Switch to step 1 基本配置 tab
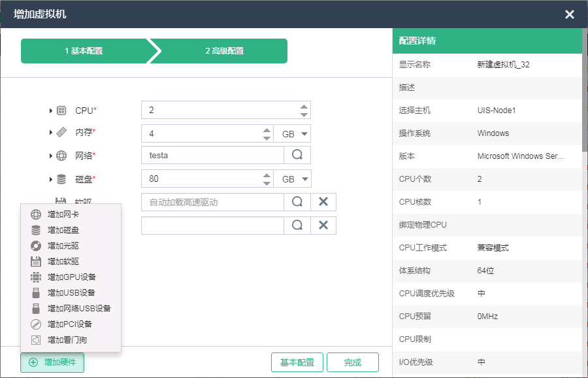The image size is (588, 378). pos(84,51)
